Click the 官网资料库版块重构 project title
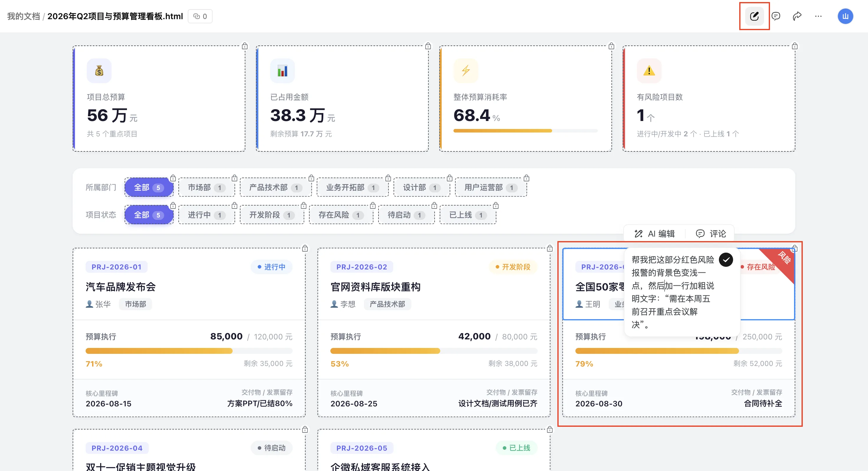Image resolution: width=868 pixels, height=471 pixels. click(375, 287)
